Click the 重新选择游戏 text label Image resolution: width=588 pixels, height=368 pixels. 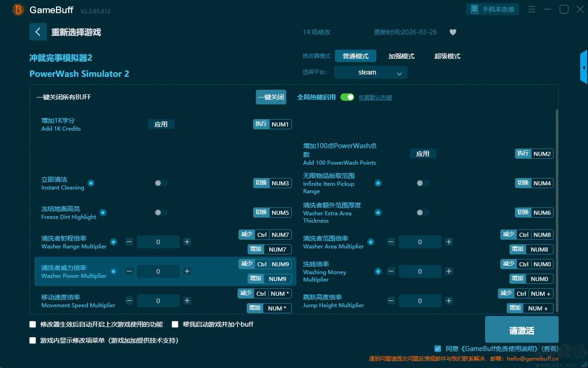click(76, 32)
